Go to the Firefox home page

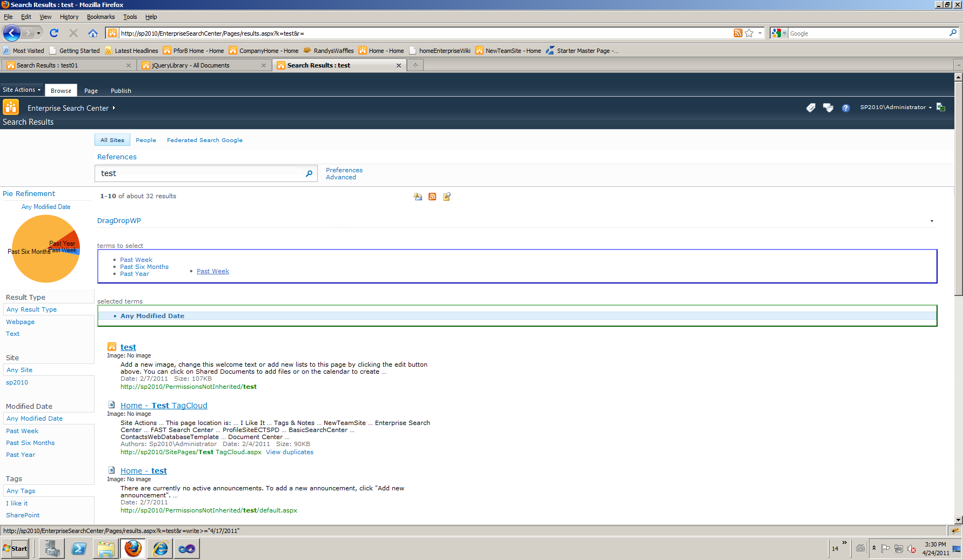pos(93,33)
